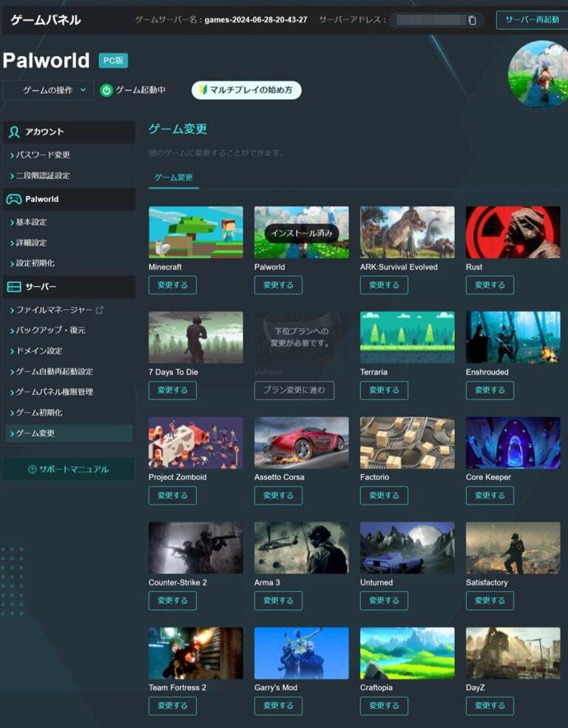This screenshot has height=728, width=568.
Task: Open 設定初期化 under Palworld
Action: (x=35, y=263)
